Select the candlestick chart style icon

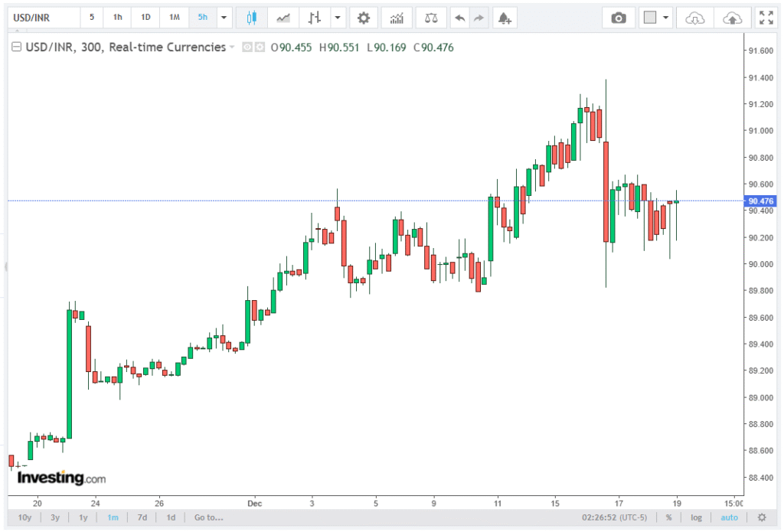coord(251,17)
